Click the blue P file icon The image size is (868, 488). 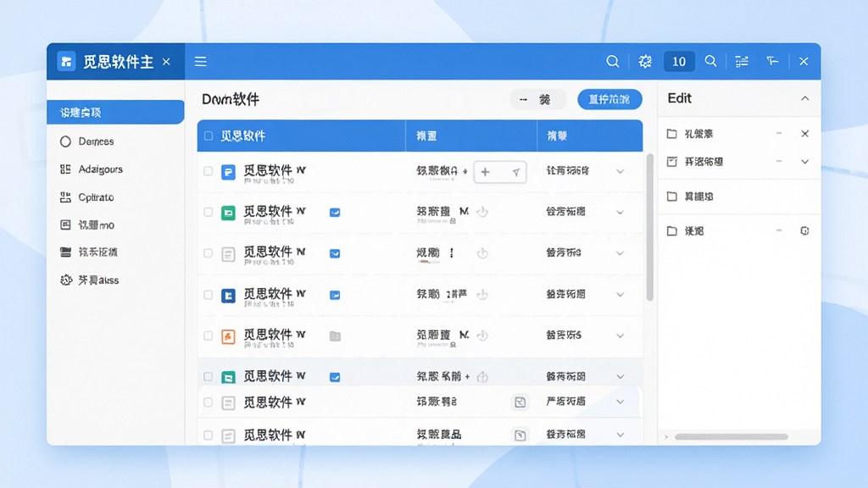pyautogui.click(x=228, y=172)
